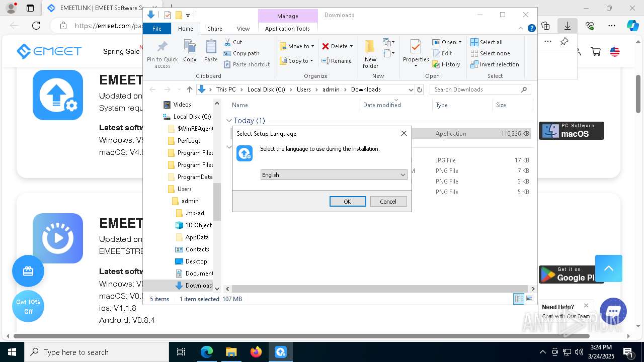Click OK in Select Setup Language dialog

click(348, 201)
